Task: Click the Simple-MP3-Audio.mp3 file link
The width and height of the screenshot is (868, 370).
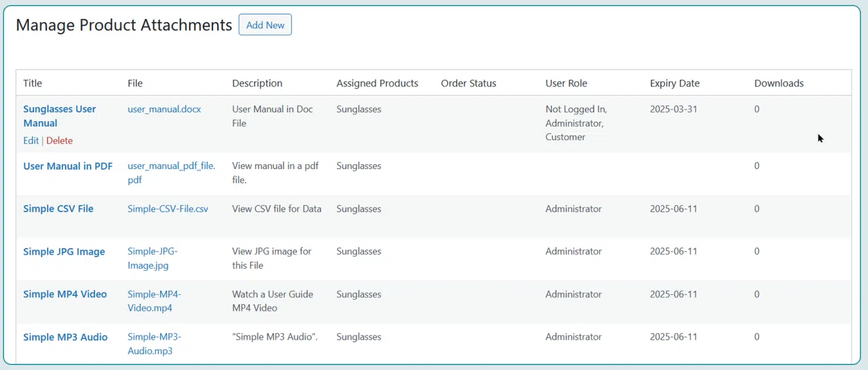Action: coord(154,344)
